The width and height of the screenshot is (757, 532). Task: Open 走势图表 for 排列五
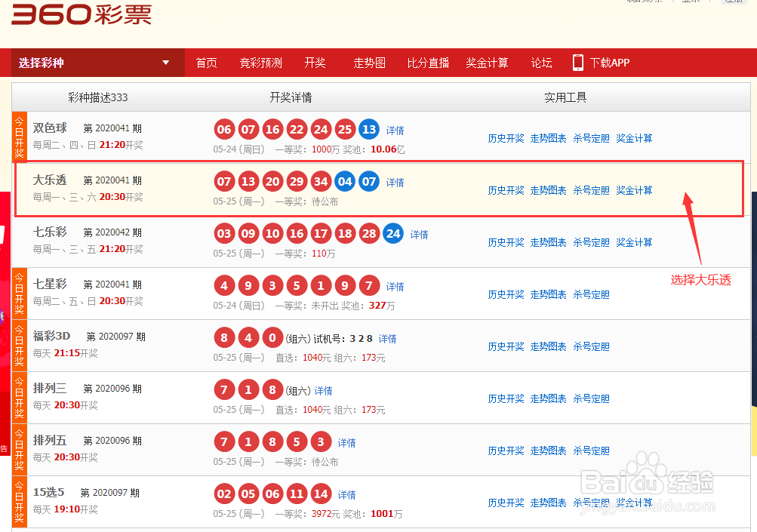point(549,451)
